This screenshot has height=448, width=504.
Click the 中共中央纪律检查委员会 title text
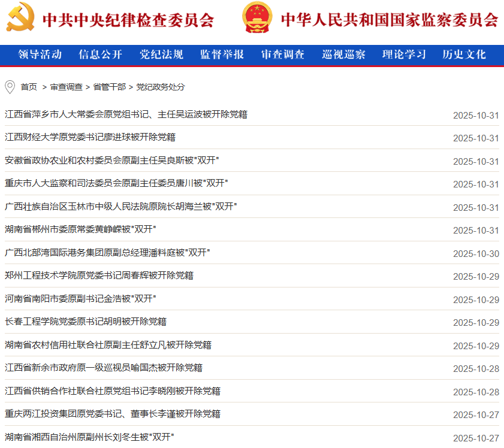(128, 20)
